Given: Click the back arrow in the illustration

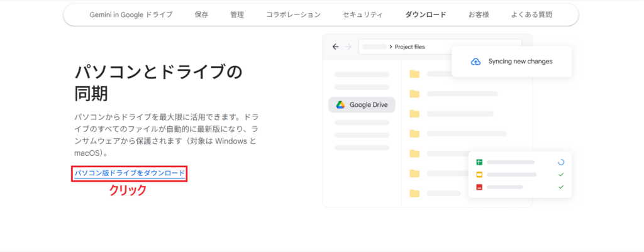Looking at the screenshot, I should pos(335,47).
